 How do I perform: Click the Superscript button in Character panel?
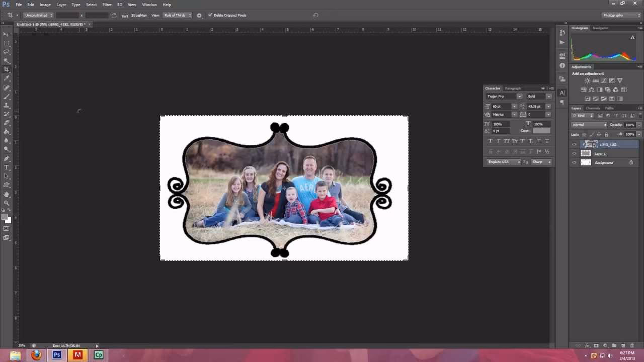[x=522, y=141]
